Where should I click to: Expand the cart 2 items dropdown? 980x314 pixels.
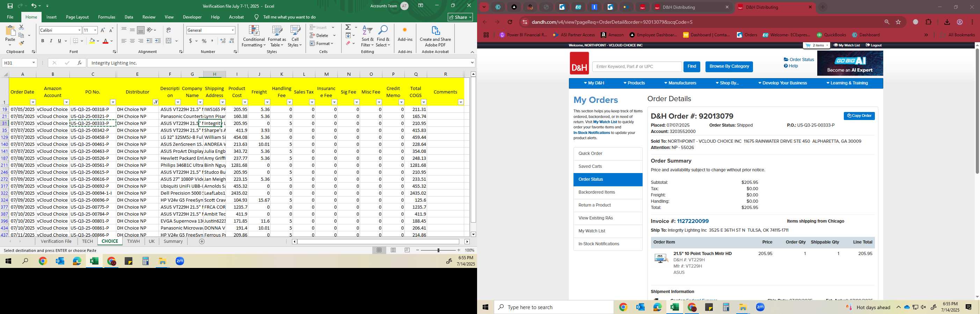point(817,45)
